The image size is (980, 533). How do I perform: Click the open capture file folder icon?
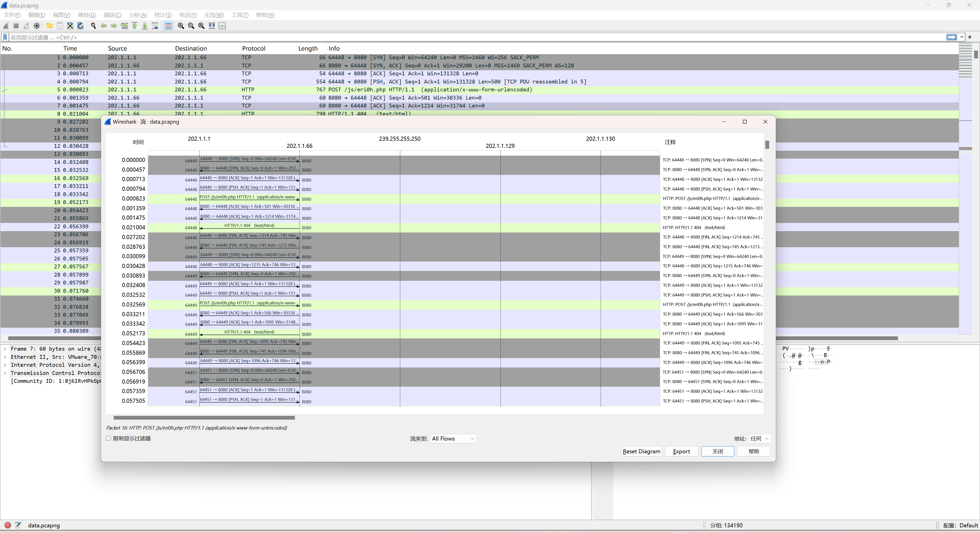50,26
